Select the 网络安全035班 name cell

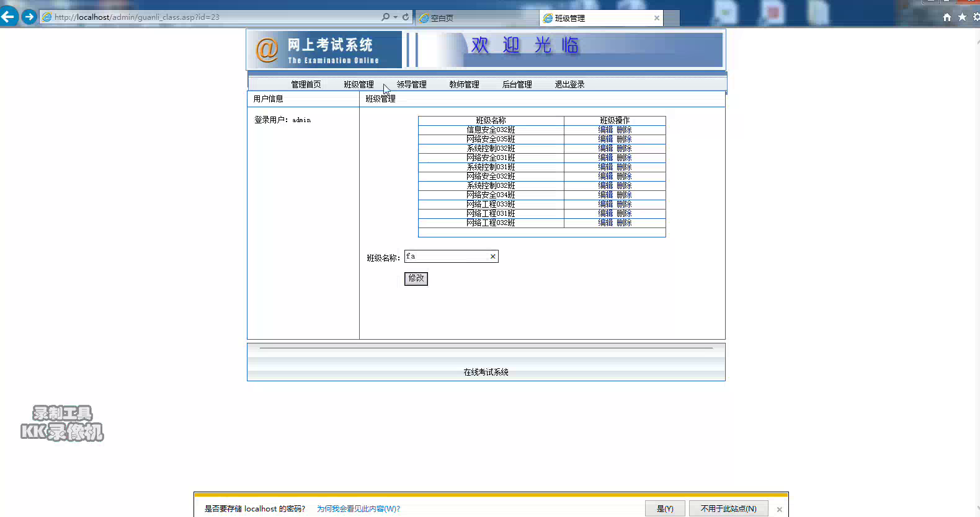(x=491, y=139)
